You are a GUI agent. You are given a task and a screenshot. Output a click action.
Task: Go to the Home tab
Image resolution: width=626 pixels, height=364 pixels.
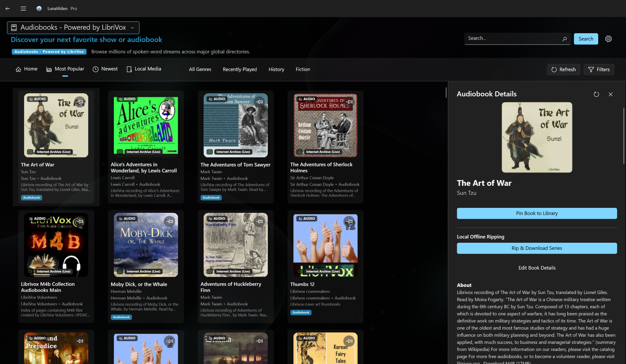[x=27, y=69]
